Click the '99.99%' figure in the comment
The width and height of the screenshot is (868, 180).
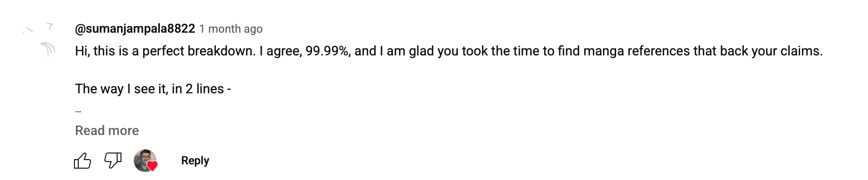tap(328, 51)
